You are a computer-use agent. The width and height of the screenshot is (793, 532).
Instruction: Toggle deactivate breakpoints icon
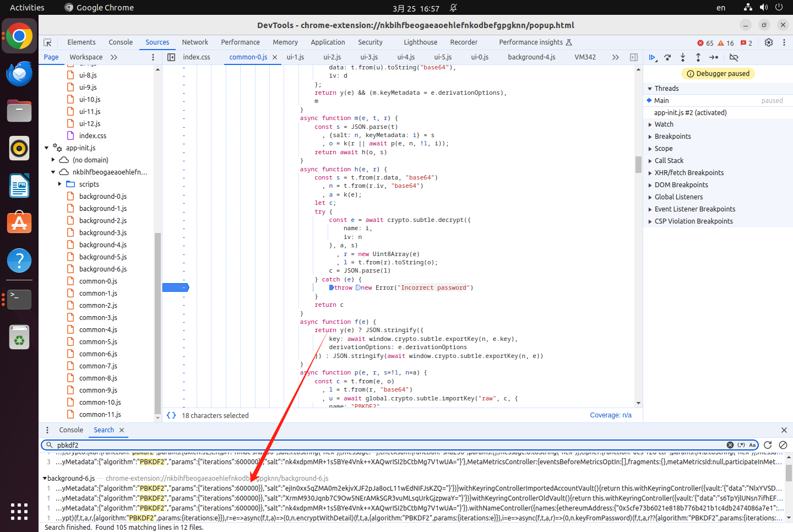point(734,57)
